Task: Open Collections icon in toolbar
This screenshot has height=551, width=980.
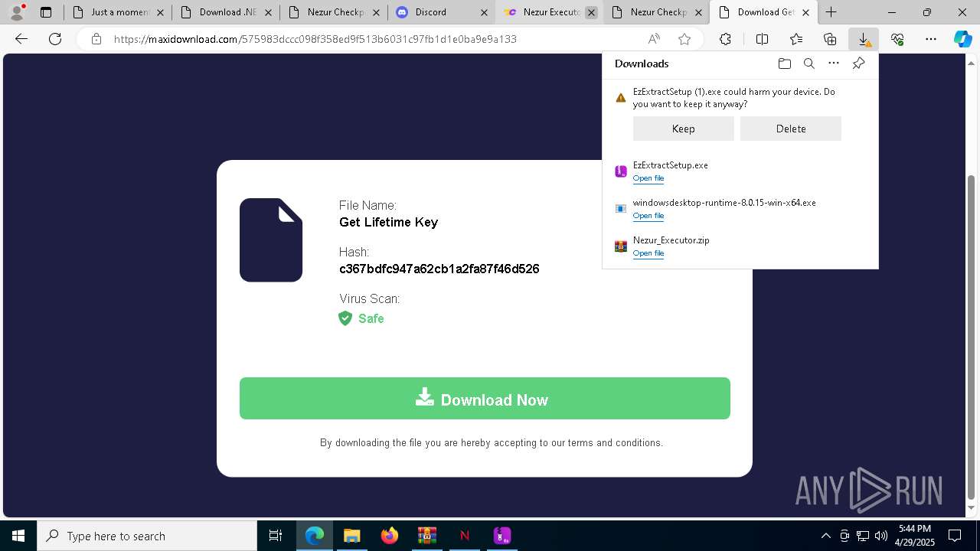Action: click(830, 39)
